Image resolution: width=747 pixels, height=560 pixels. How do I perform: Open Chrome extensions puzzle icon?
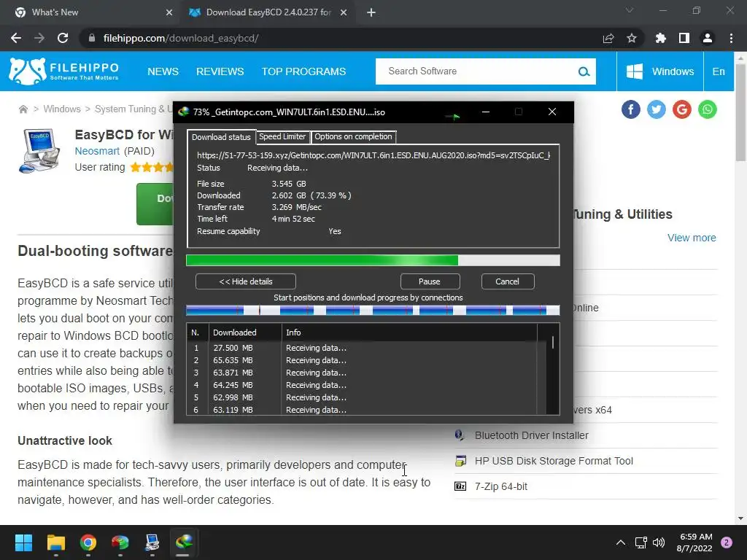(661, 38)
